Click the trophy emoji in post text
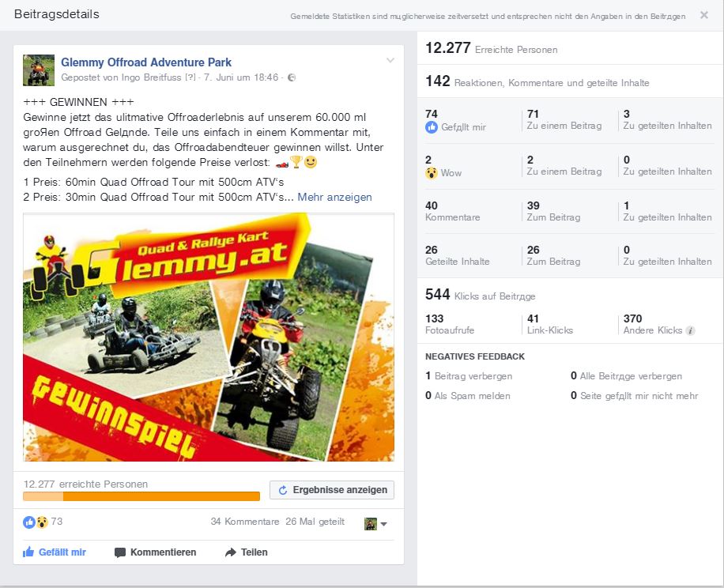 [296, 162]
